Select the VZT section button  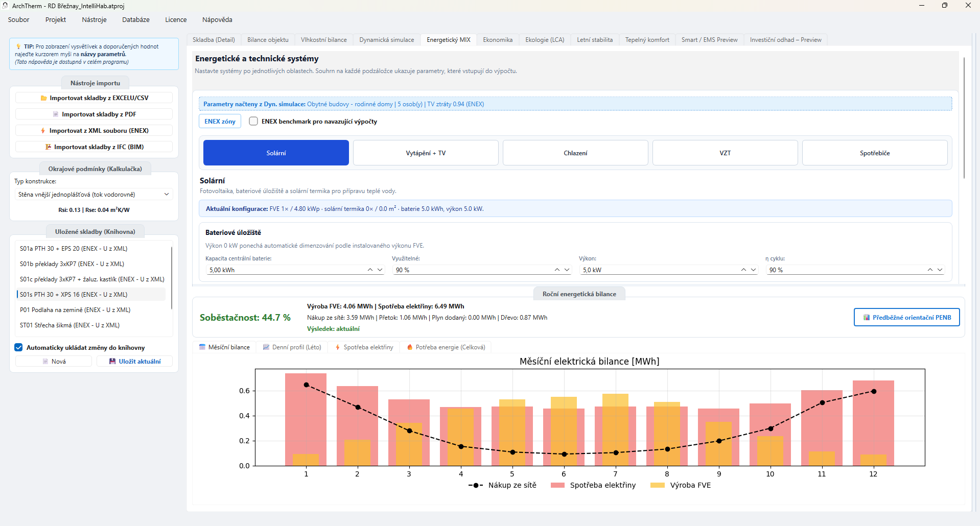point(725,153)
